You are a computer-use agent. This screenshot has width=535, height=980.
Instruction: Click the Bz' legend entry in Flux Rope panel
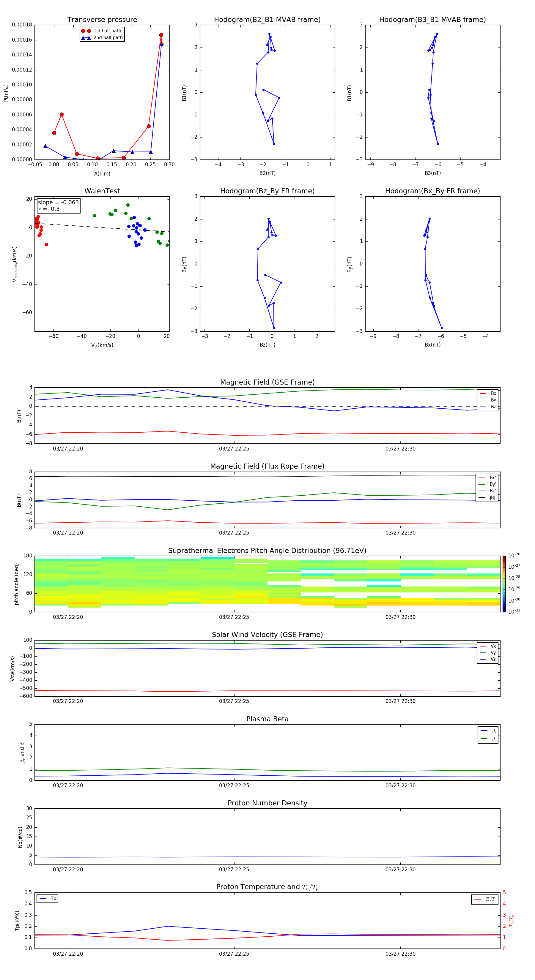tap(487, 491)
